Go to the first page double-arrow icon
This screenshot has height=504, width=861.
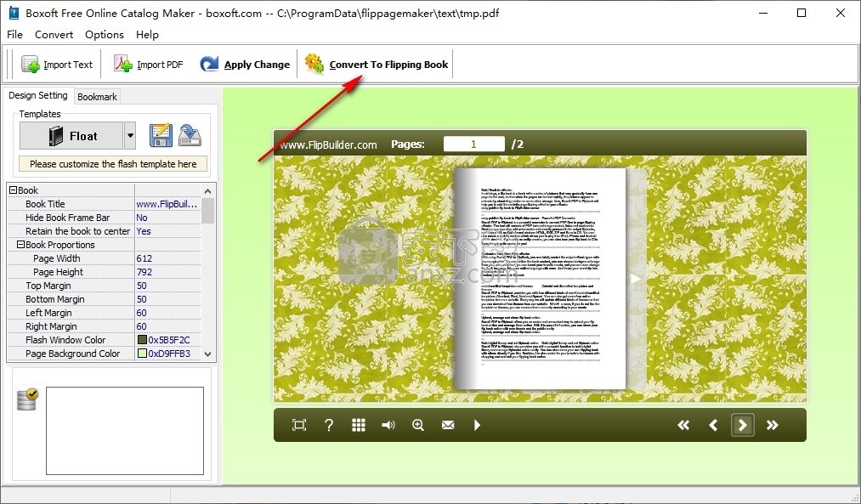(x=683, y=425)
